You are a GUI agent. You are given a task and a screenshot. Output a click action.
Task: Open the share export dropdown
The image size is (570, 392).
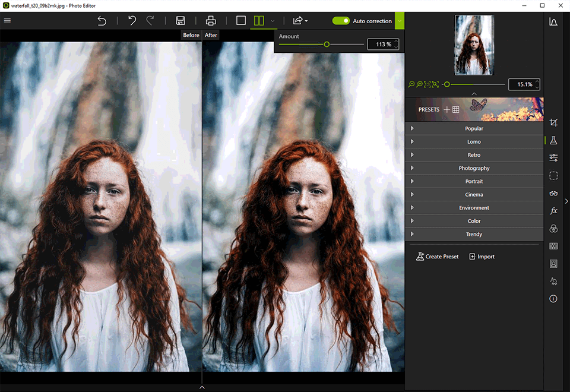click(x=299, y=21)
